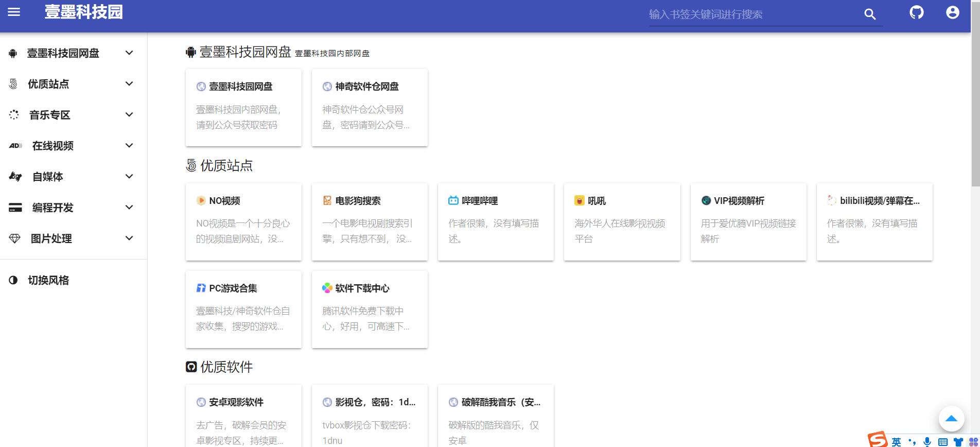
Task: Click the search magnifier icon
Action: point(869,14)
